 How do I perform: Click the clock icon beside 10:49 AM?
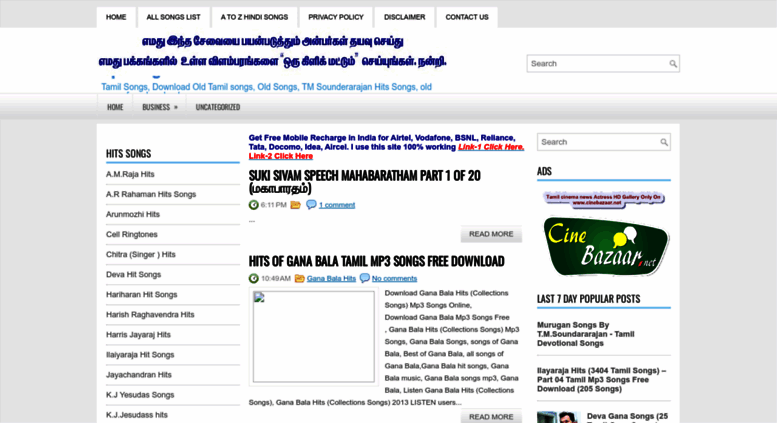[x=254, y=278]
